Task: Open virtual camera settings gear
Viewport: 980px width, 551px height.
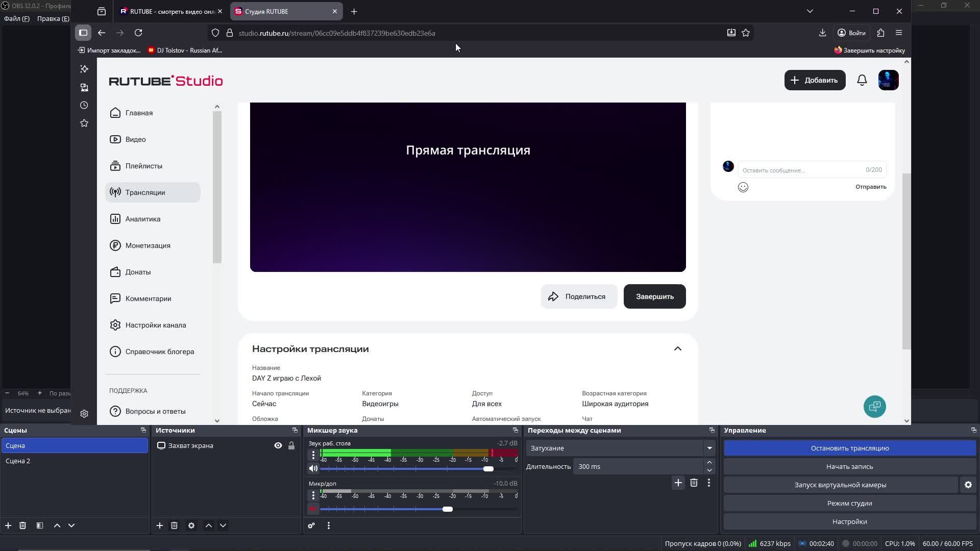Action: pyautogui.click(x=968, y=485)
